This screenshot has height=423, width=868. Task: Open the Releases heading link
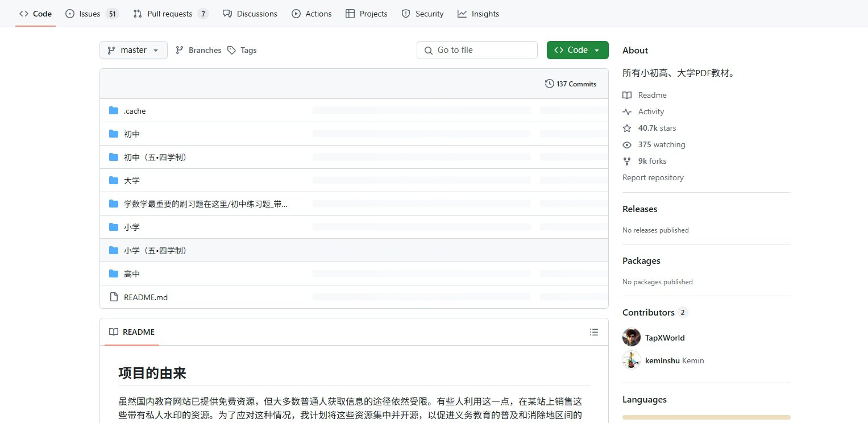pos(639,209)
